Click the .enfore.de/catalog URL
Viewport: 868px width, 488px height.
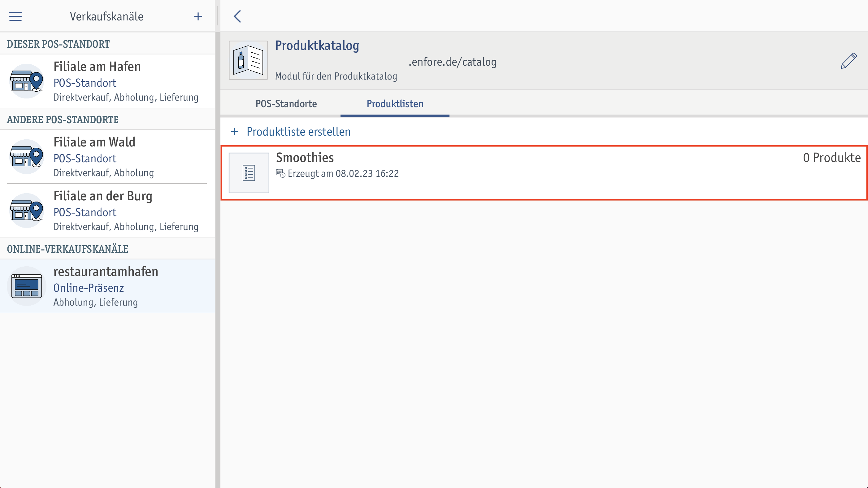(x=453, y=62)
